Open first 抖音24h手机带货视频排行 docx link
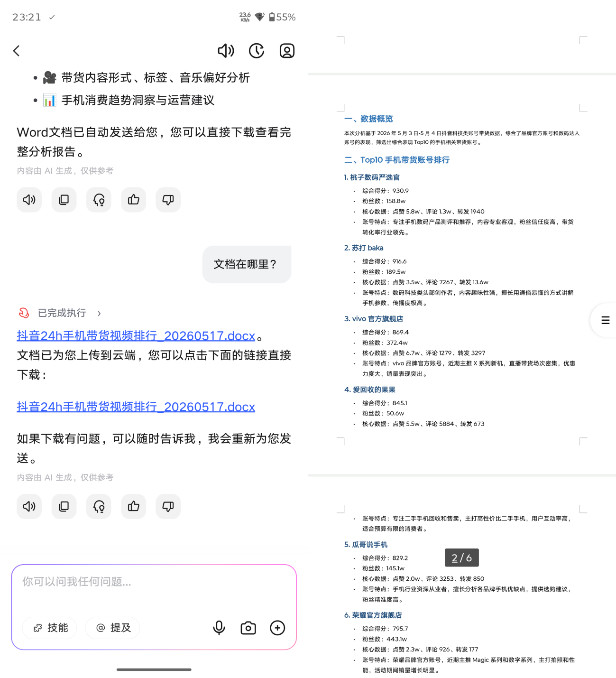The height and width of the screenshot is (678, 616). pyautogui.click(x=136, y=336)
